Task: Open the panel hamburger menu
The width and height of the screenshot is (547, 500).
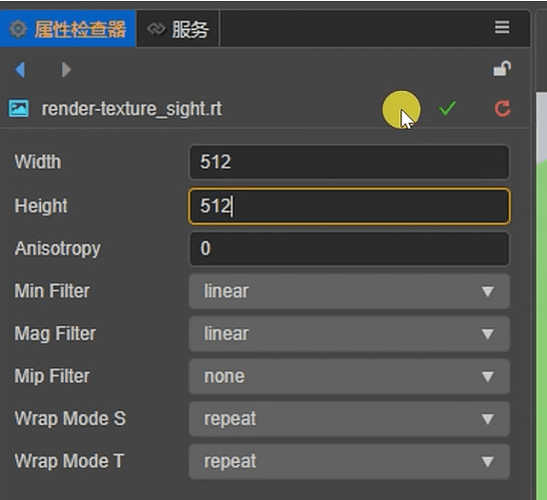Action: pyautogui.click(x=502, y=28)
